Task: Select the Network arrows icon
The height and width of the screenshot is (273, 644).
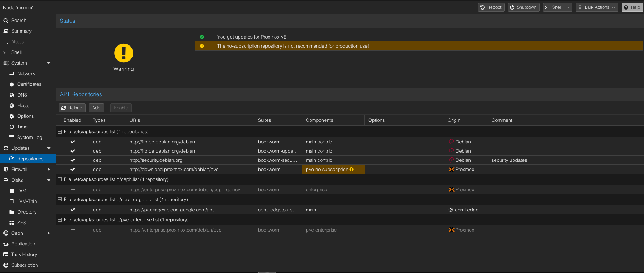Action: point(12,74)
